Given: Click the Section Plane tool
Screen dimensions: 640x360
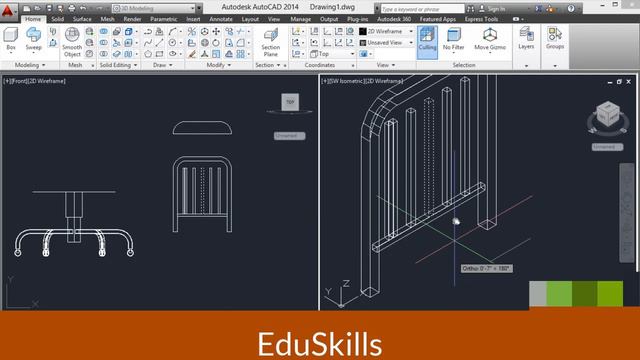Looking at the screenshot, I should (x=270, y=42).
